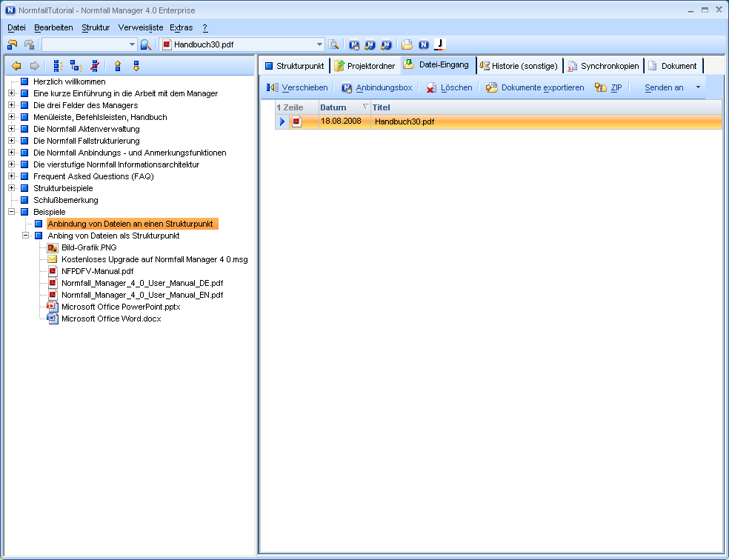The image size is (729, 560).
Task: Open the 'Senden an' dropdown arrow
Action: (697, 87)
